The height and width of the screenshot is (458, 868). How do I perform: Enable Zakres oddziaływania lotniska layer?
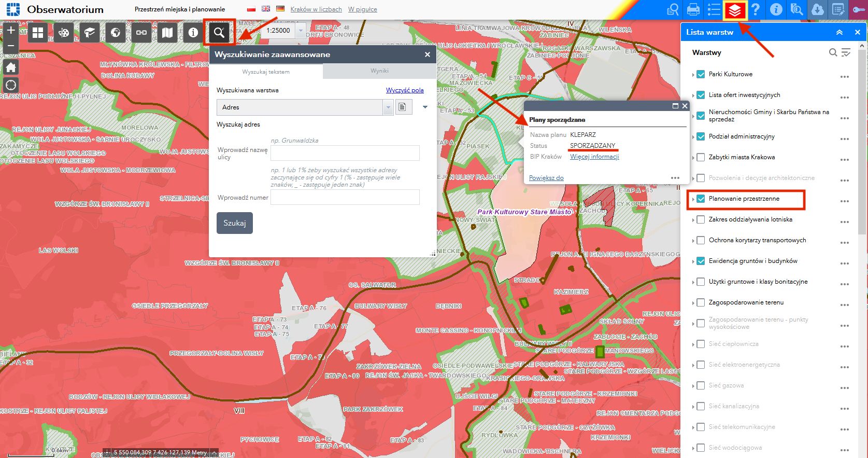pos(701,219)
